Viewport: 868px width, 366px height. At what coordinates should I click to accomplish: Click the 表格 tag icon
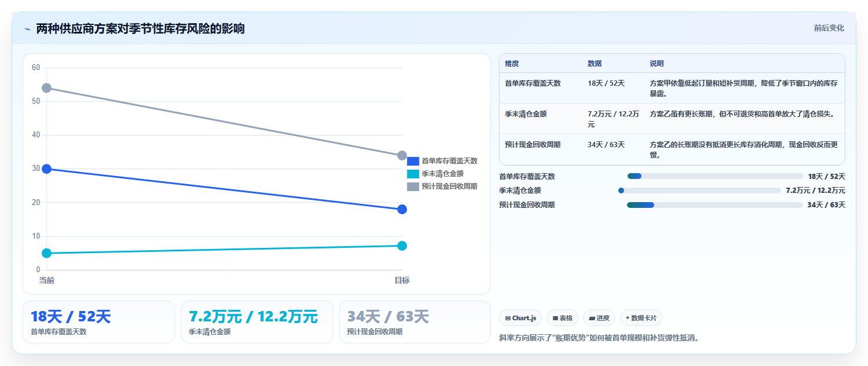coord(555,318)
